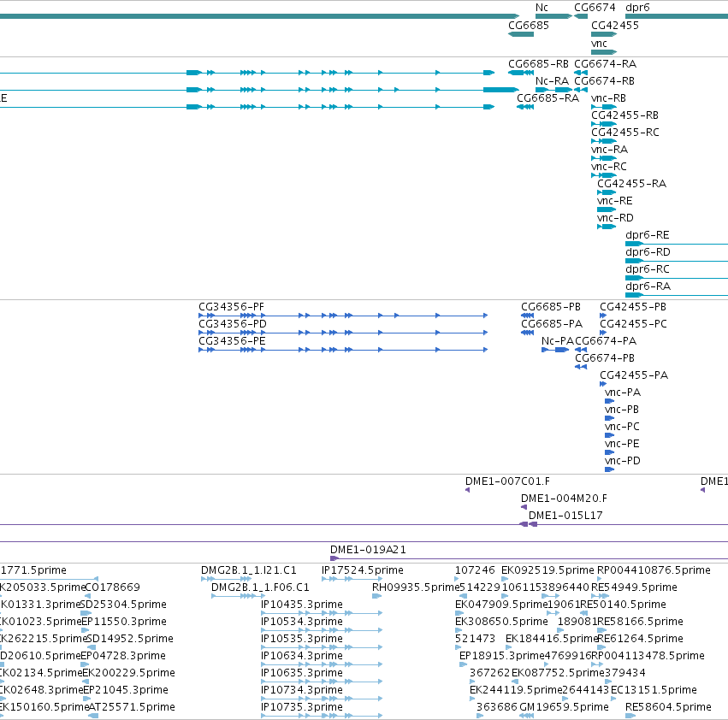
Task: Click the CG6685-PB protein label
Action: pos(551,307)
